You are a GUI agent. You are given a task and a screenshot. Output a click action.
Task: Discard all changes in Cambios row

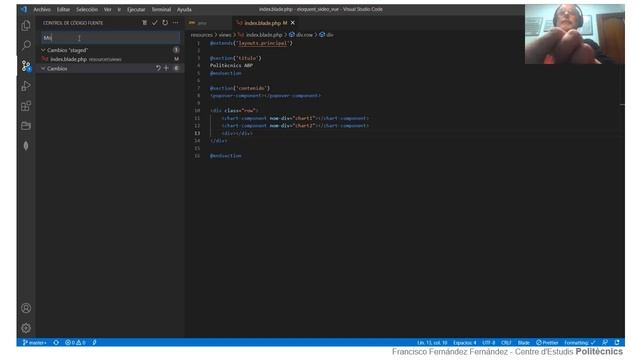(x=158, y=68)
